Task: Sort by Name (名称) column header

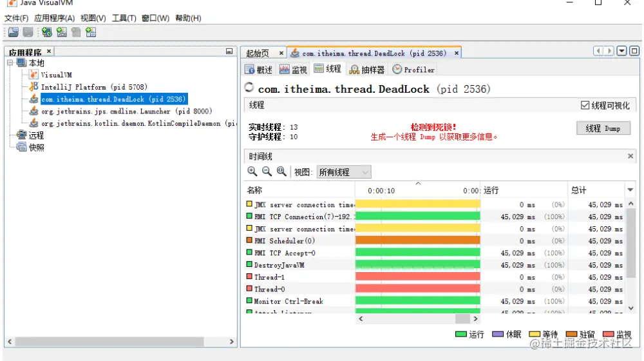Action: point(299,190)
